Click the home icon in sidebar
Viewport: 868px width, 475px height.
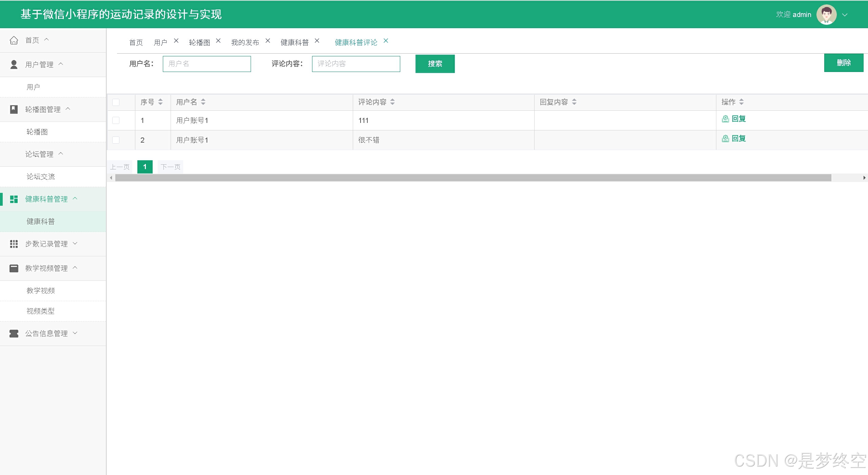pyautogui.click(x=14, y=40)
